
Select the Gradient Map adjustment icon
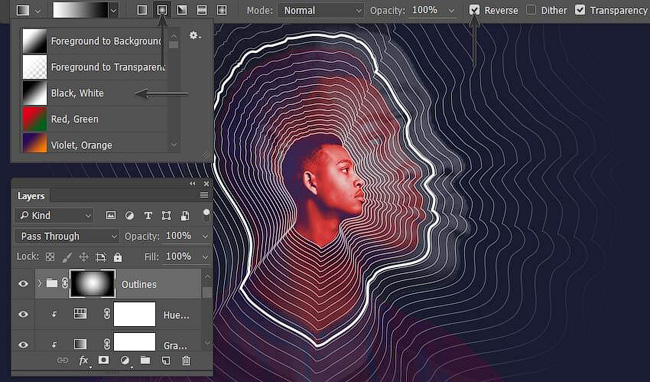[x=80, y=344]
